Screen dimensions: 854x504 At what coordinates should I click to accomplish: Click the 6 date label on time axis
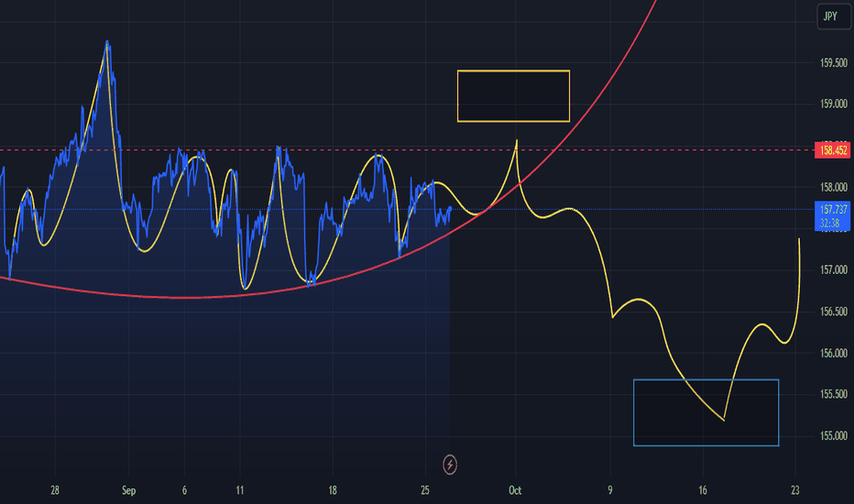click(184, 490)
